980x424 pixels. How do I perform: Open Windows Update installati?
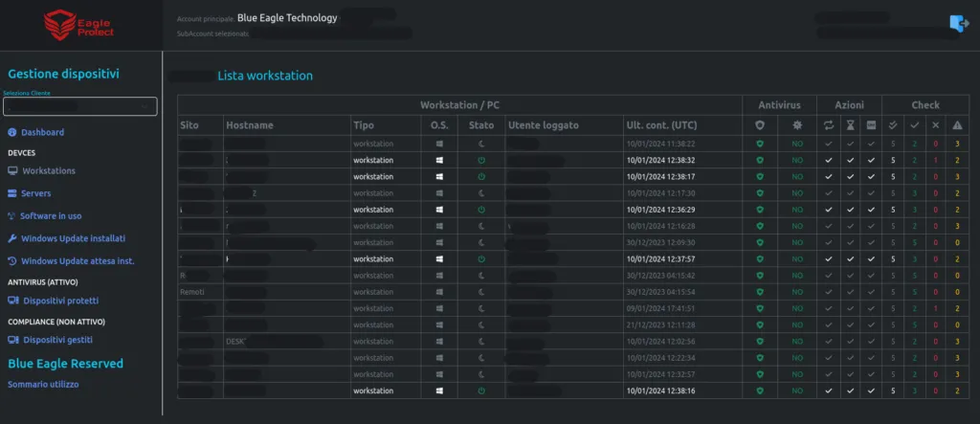pyautogui.click(x=73, y=239)
